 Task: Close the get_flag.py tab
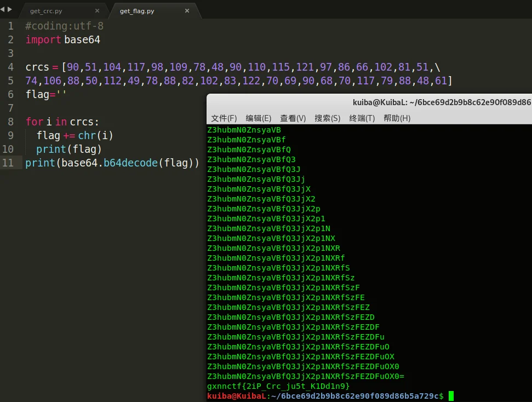[x=187, y=11]
